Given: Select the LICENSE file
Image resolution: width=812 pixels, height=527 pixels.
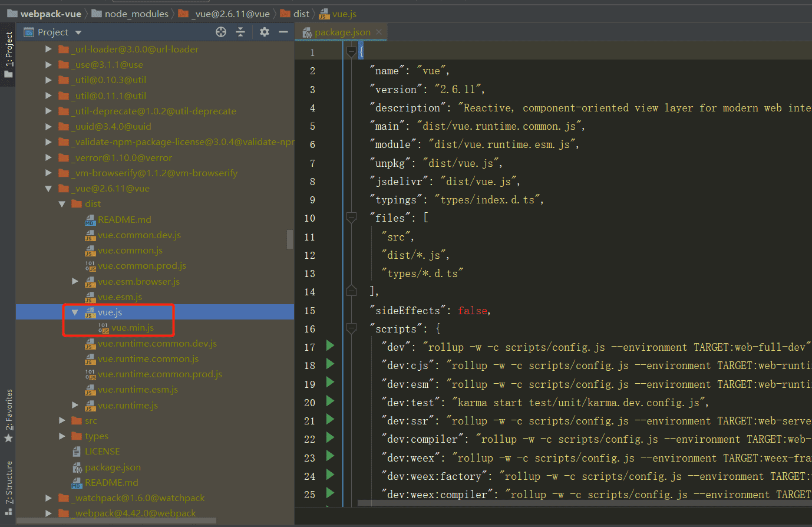Looking at the screenshot, I should tap(102, 452).
